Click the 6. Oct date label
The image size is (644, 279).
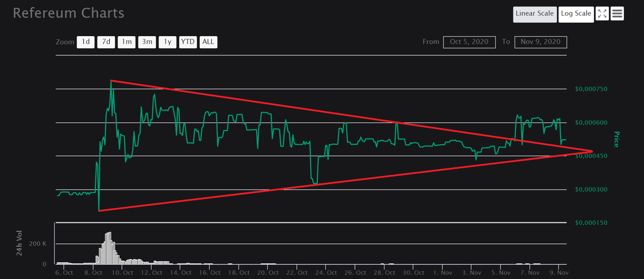click(64, 272)
